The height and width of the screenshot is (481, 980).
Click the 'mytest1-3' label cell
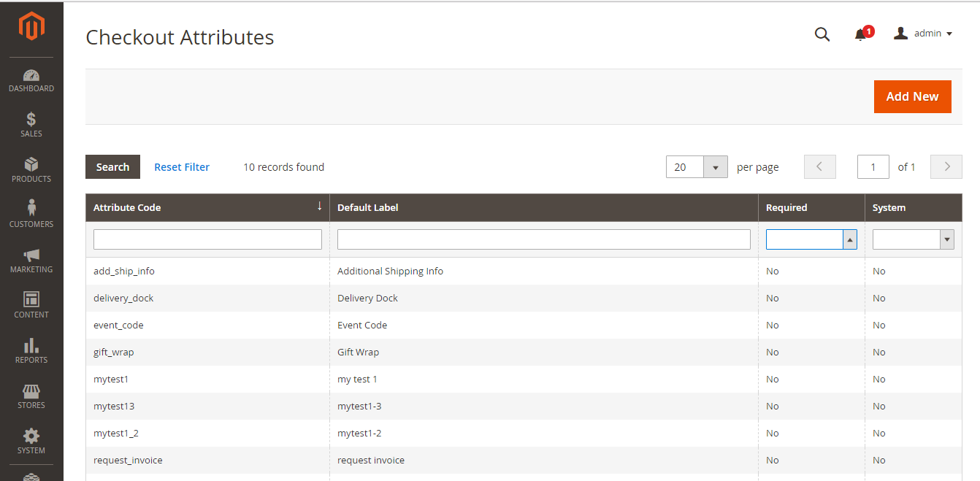click(x=543, y=406)
